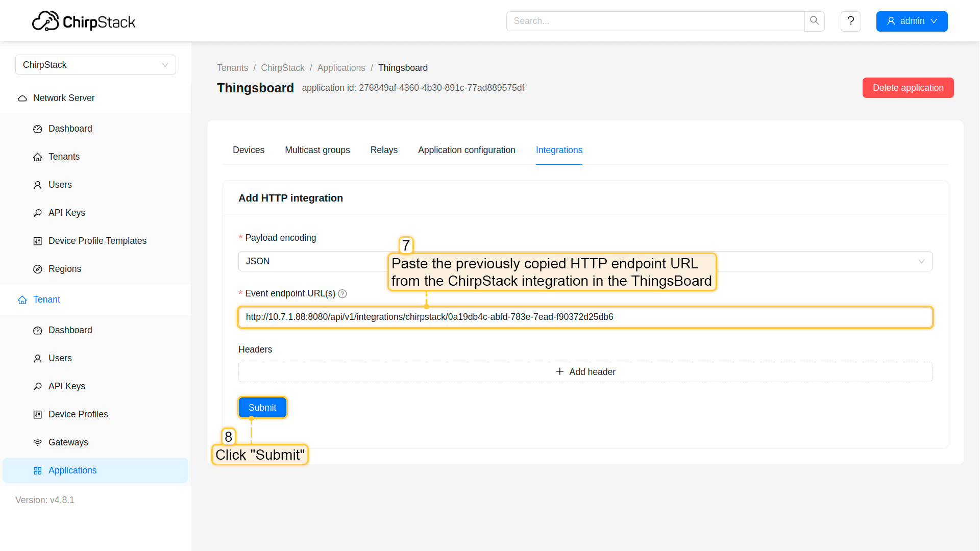Open the admin user dropdown menu
The height and width of the screenshot is (551, 980).
pos(912,21)
